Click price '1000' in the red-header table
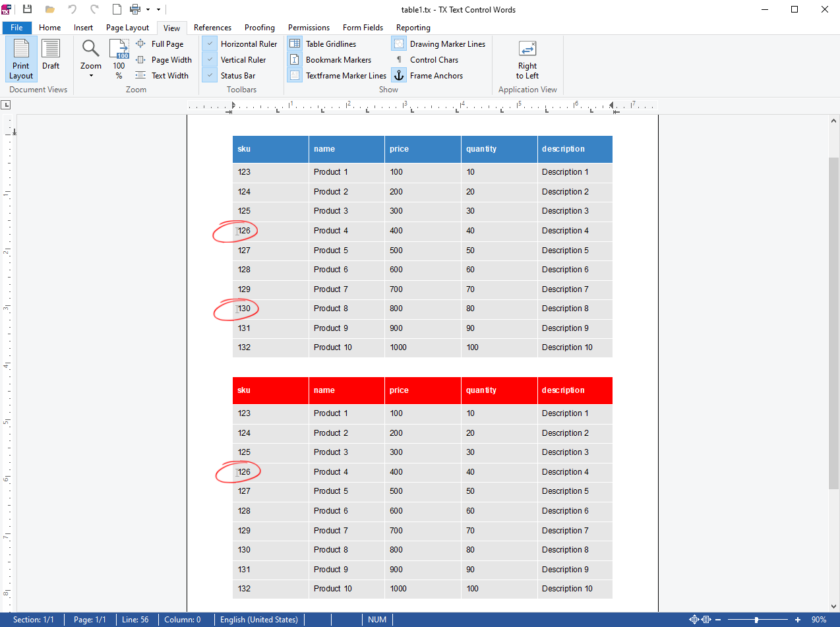Viewport: 840px width, 627px height. coord(398,589)
